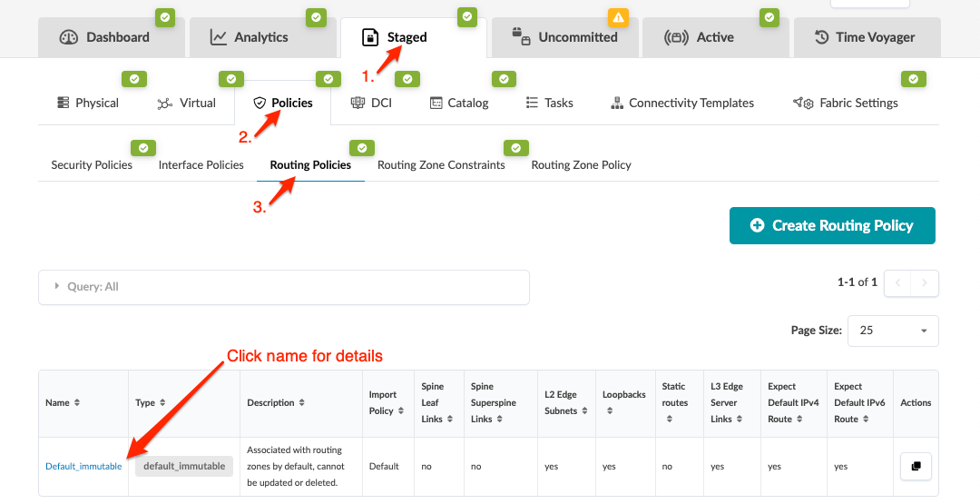This screenshot has height=504, width=980.
Task: Click the Uncommitted tab warning icon
Action: click(617, 16)
